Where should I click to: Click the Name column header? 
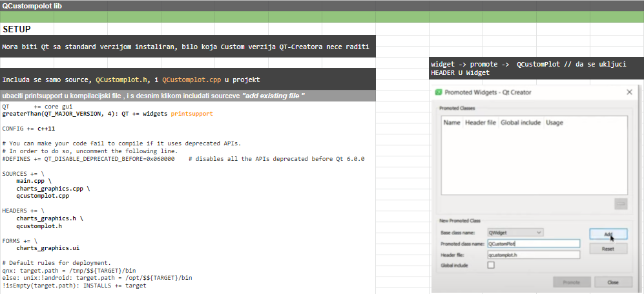[452, 122]
